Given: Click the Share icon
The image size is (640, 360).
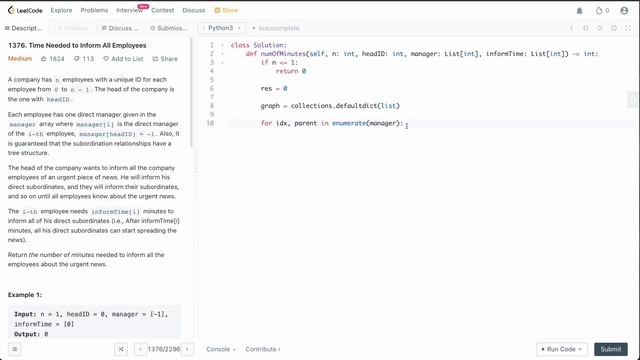Looking at the screenshot, I should click(x=155, y=59).
